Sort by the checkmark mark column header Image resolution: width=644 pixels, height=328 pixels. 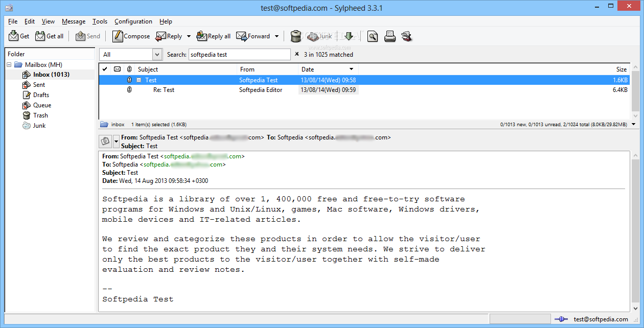[105, 69]
